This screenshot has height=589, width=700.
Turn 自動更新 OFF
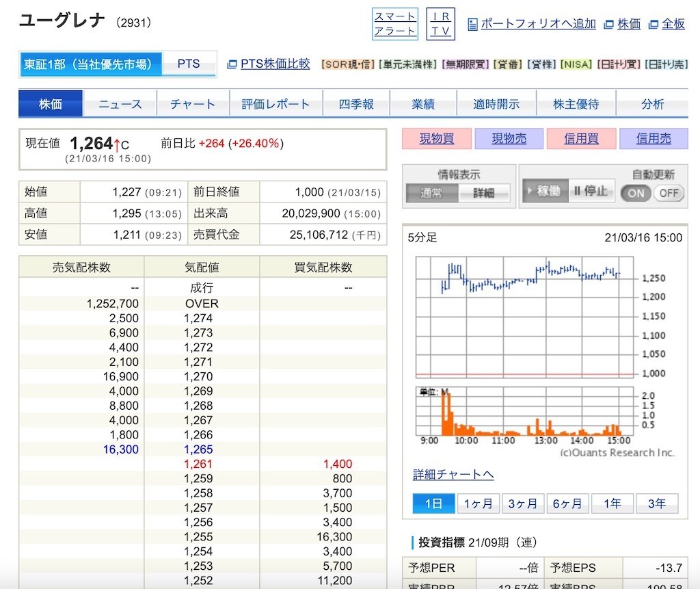[x=669, y=193]
